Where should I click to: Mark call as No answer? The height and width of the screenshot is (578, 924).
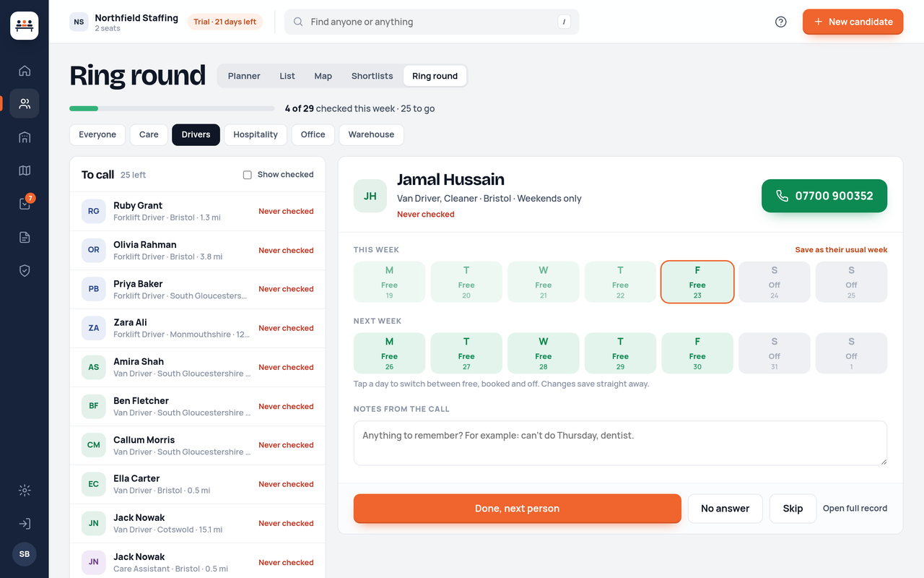click(x=725, y=509)
